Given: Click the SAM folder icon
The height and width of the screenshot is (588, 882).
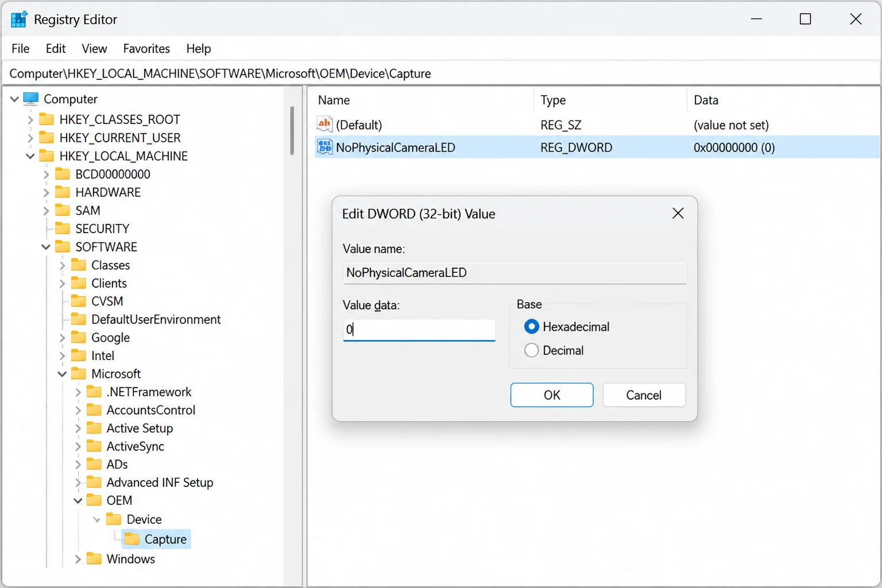Looking at the screenshot, I should 63,210.
